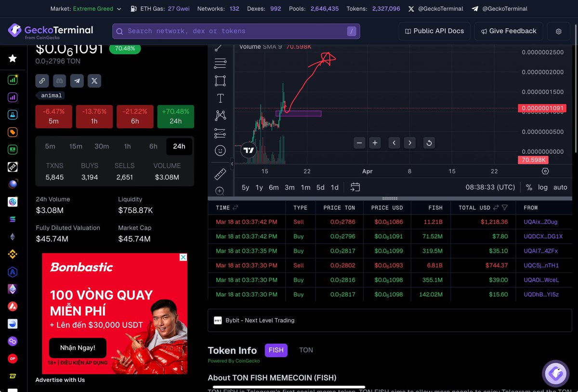Select the Text drawing tool
The width and height of the screenshot is (578, 392).
(x=220, y=98)
